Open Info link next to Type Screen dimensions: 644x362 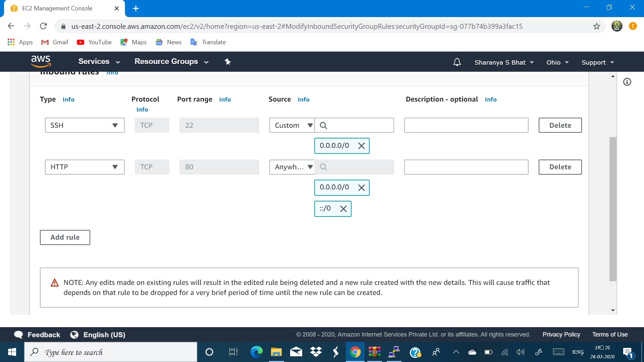coord(68,100)
